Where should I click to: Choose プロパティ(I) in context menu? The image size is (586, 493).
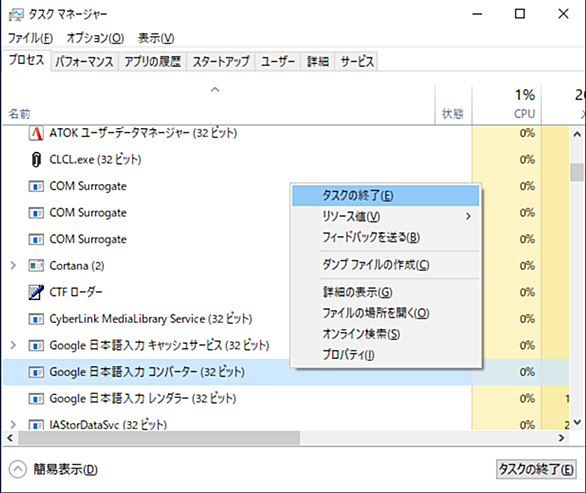click(386, 355)
